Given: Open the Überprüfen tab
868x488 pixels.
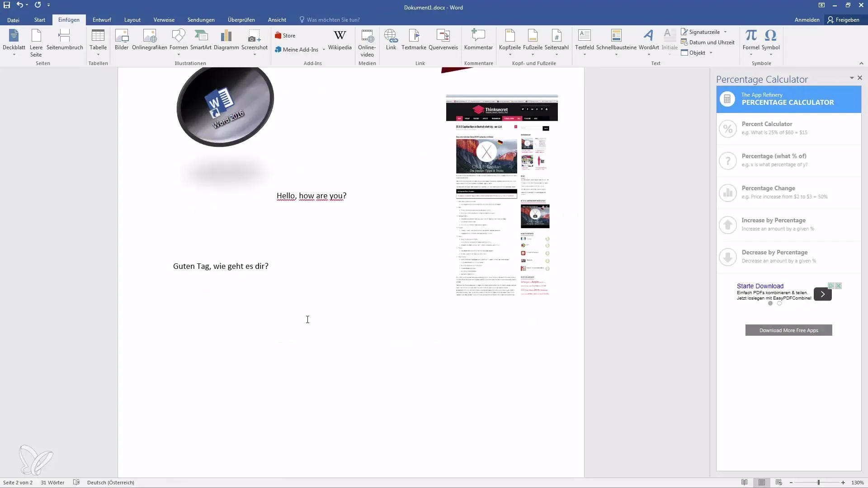Looking at the screenshot, I should 241,20.
